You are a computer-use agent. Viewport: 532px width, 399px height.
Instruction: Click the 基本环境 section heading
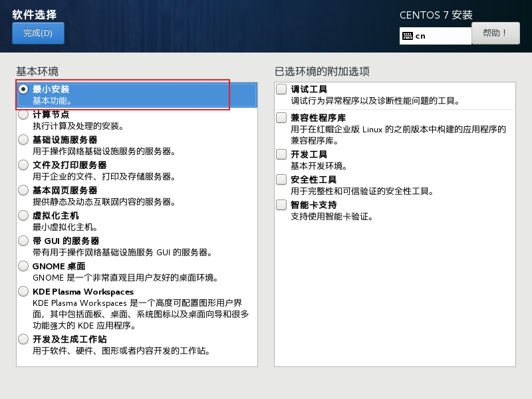point(37,72)
